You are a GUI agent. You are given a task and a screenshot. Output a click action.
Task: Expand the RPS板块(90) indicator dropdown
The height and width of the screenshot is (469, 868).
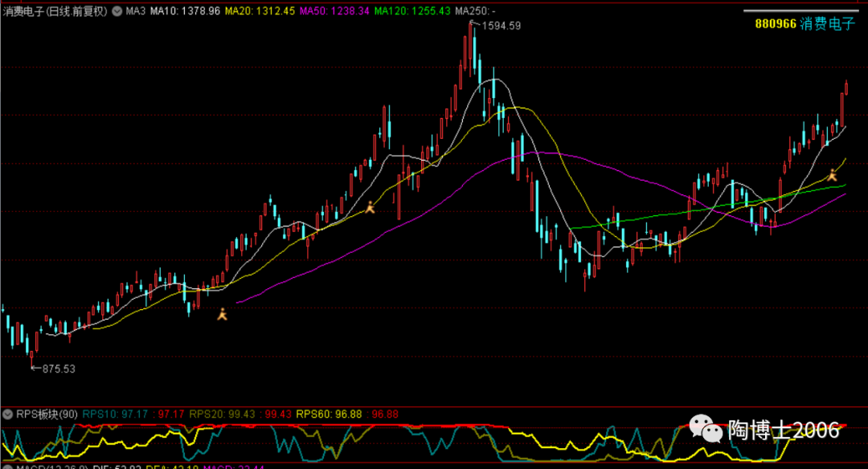pos(8,414)
